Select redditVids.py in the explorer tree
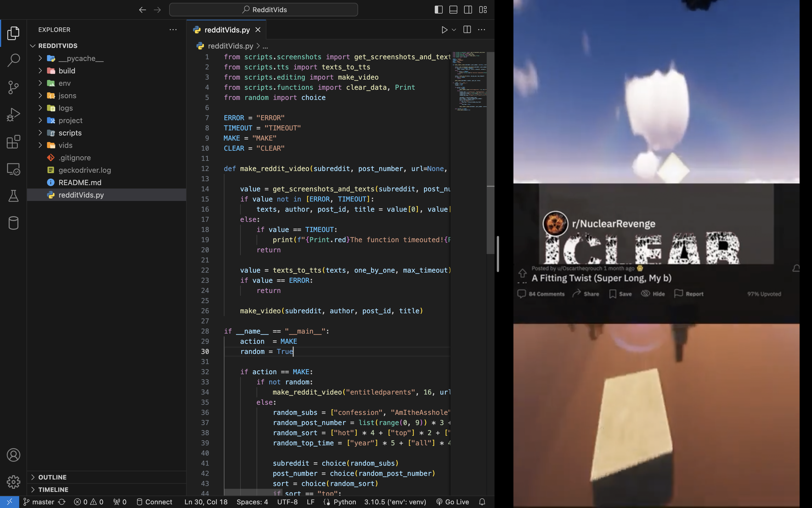 (x=106, y=195)
